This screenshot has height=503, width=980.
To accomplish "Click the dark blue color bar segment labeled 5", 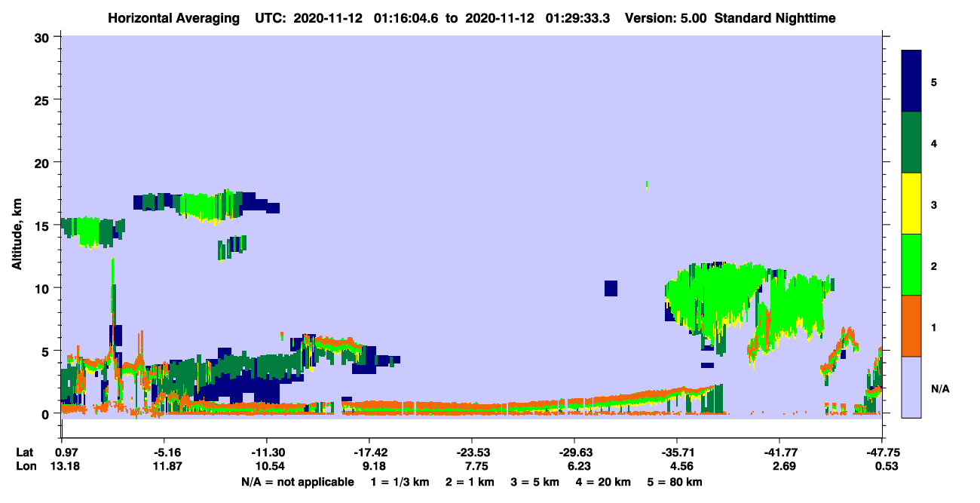I will pos(911,81).
